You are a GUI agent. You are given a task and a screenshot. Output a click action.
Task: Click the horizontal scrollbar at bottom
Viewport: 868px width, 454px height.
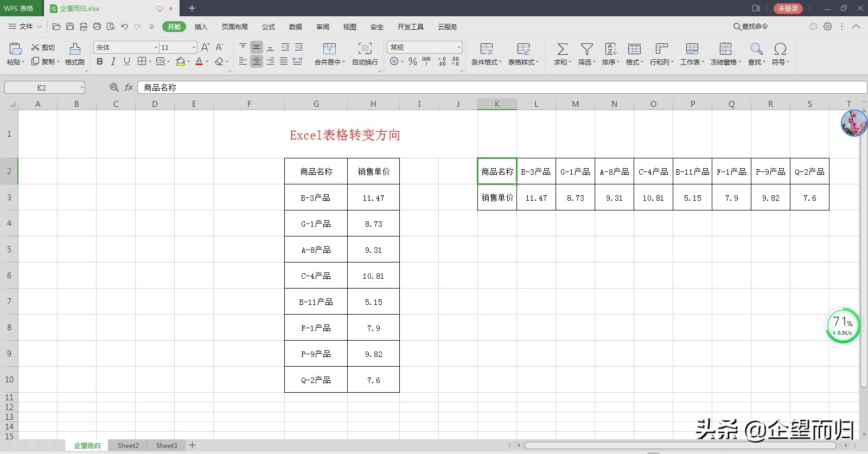pos(680,445)
